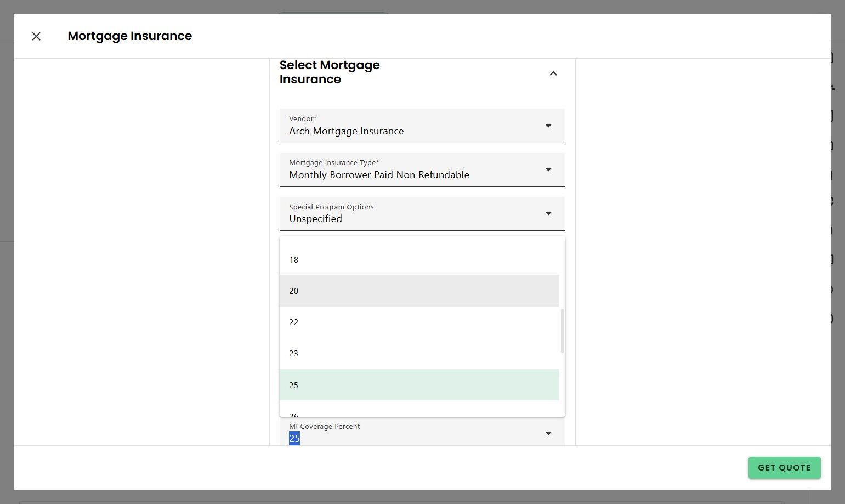Image resolution: width=845 pixels, height=504 pixels.
Task: Close the Mortgage Insurance dialog
Action: (x=36, y=36)
